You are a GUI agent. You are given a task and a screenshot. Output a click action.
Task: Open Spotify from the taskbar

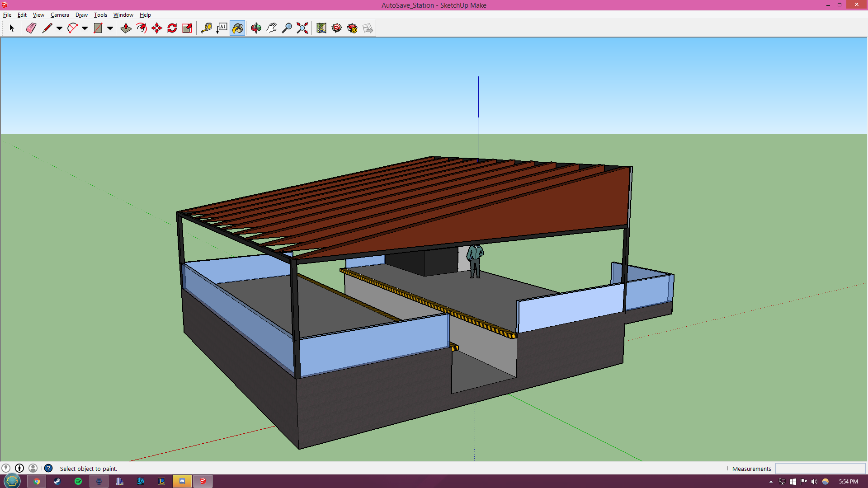click(78, 481)
